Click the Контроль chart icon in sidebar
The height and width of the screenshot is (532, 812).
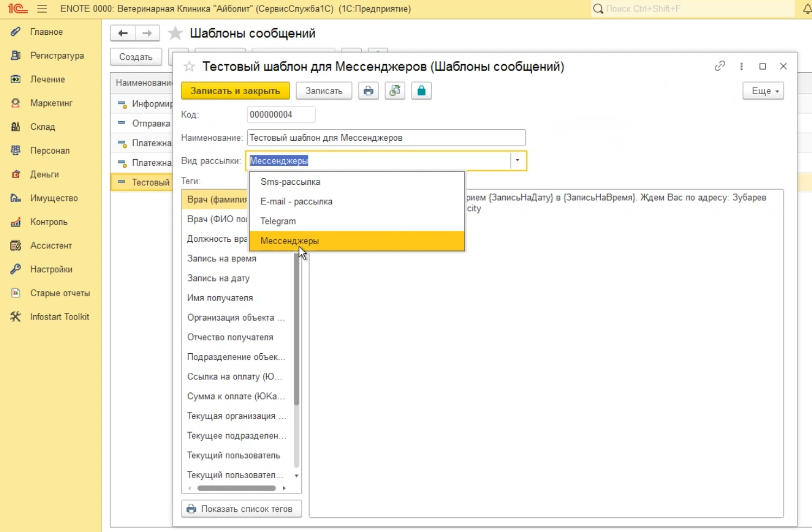click(16, 222)
